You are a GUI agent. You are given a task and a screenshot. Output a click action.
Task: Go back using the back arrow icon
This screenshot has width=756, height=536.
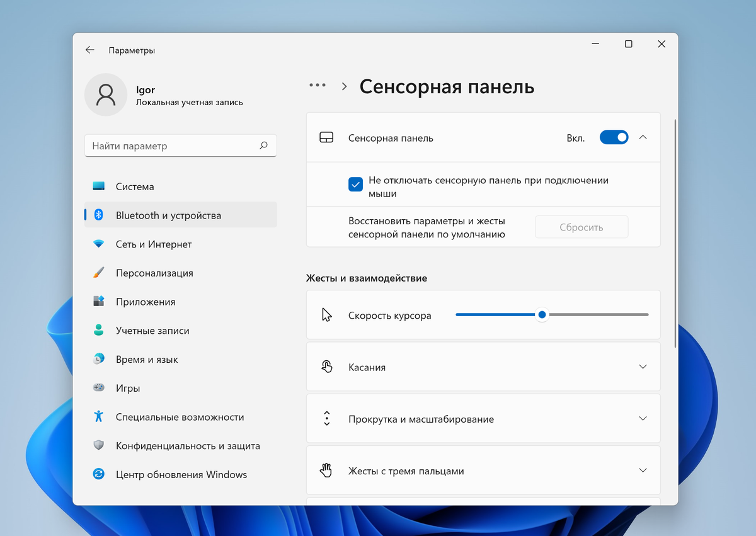90,50
